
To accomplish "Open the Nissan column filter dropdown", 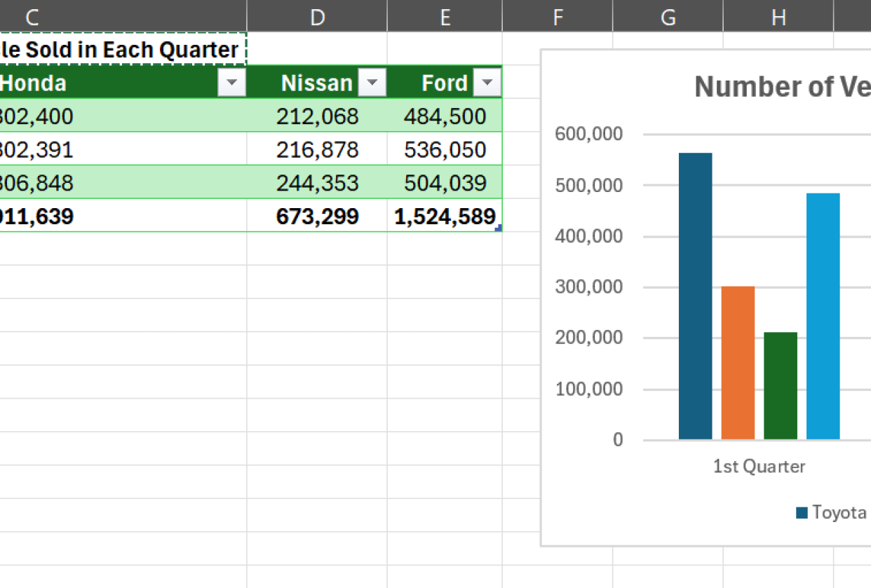I will tap(372, 83).
